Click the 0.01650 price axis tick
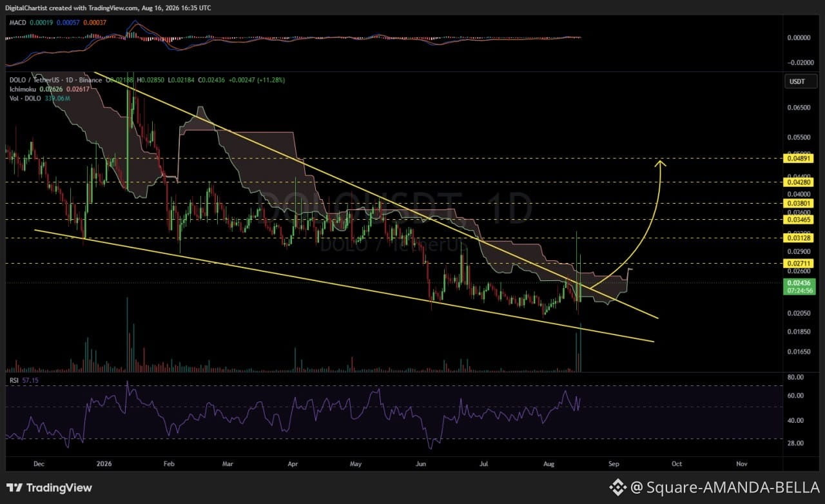Screen dimensions: 825x504 pyautogui.click(x=799, y=351)
